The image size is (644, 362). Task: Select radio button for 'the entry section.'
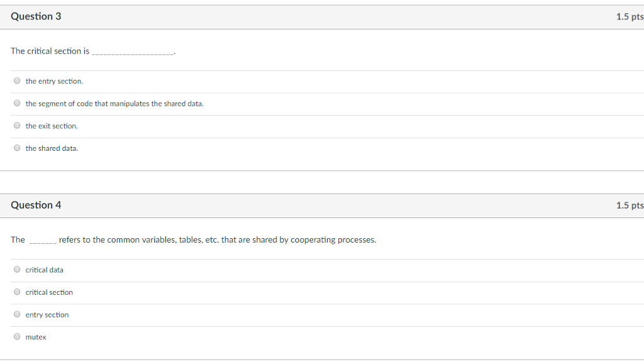[x=17, y=81]
